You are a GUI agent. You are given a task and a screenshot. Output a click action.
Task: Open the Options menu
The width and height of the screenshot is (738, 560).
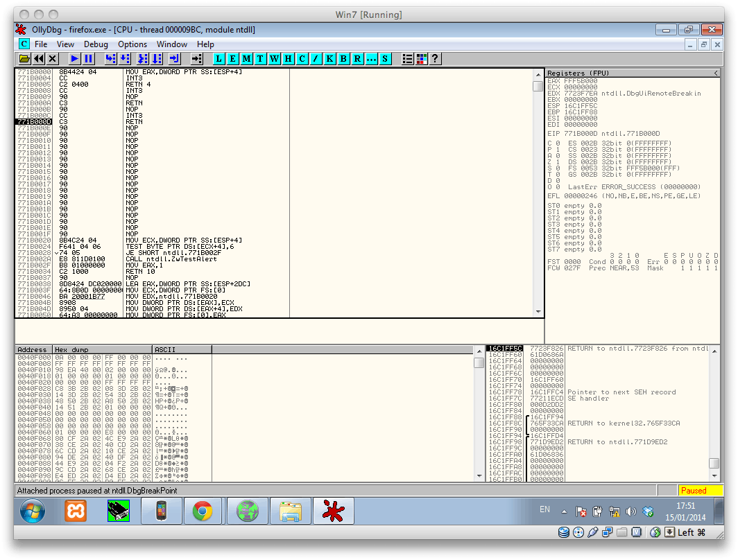(132, 44)
